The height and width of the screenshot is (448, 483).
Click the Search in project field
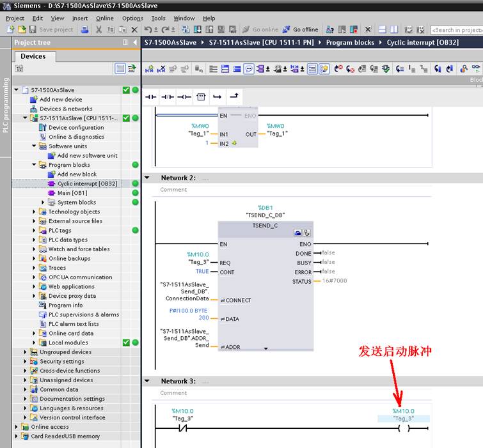click(x=456, y=30)
